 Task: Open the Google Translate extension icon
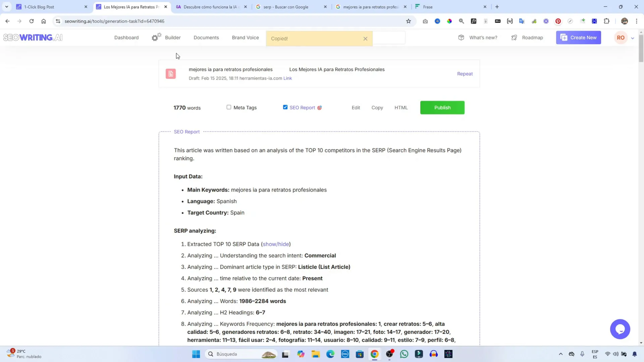click(x=522, y=21)
